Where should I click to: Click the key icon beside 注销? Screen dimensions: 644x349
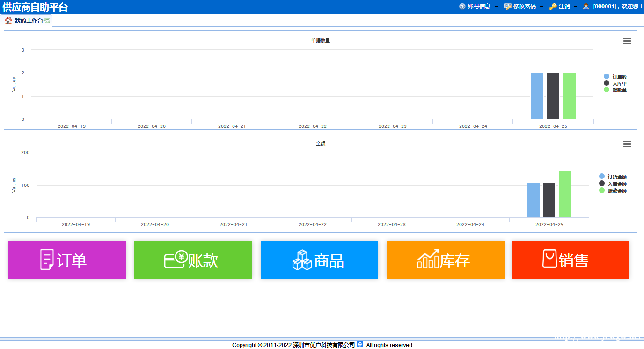click(553, 7)
